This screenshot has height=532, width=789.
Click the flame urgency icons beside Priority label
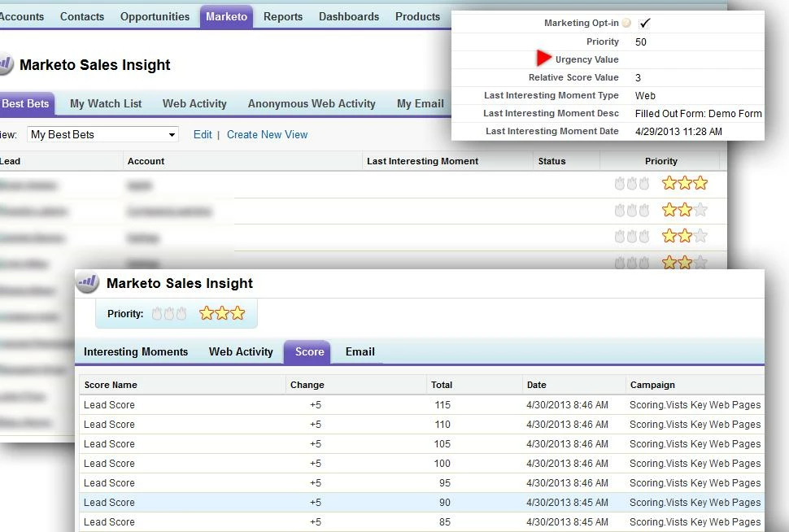(x=169, y=313)
